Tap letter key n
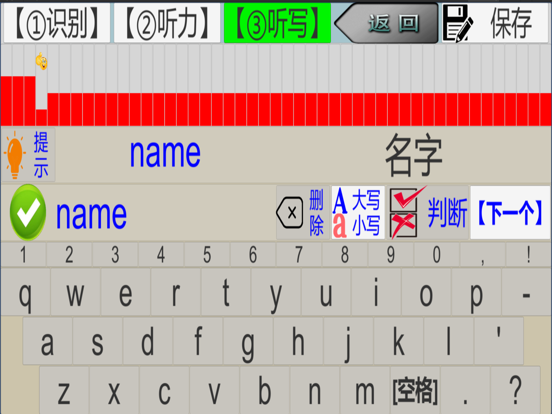Screen dimensions: 552x414 [315, 390]
